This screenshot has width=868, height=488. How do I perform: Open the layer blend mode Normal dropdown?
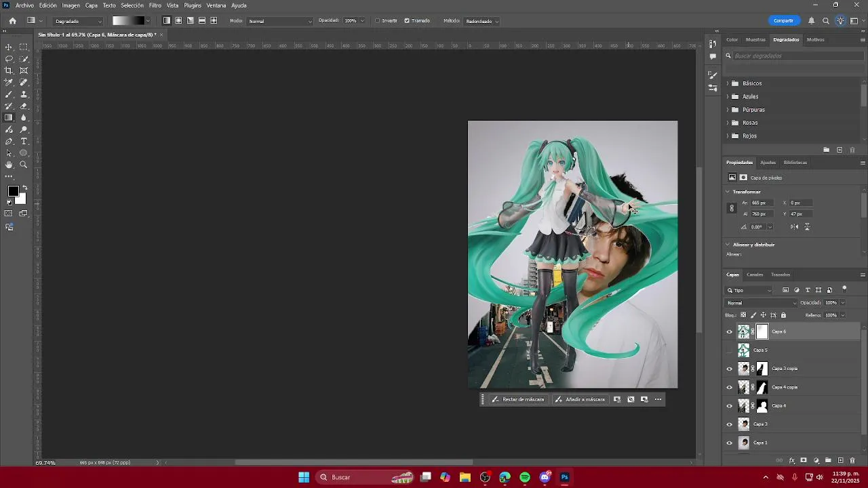(761, 303)
